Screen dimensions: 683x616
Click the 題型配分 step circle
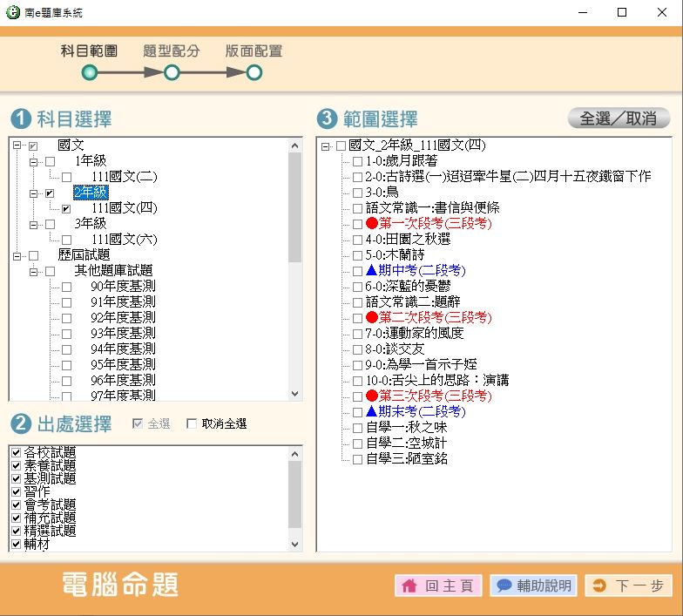click(172, 72)
